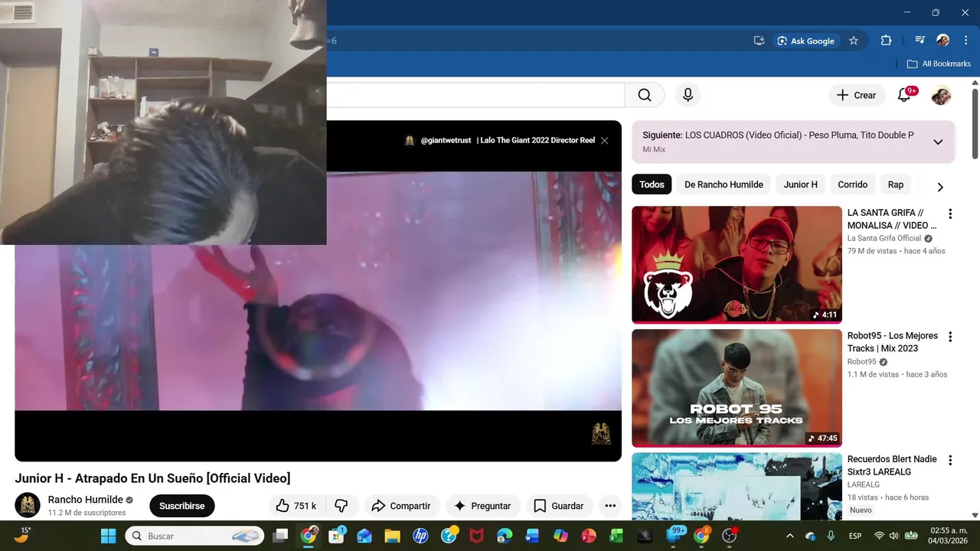This screenshot has height=551, width=980.
Task: Open the YouTube account avatar menu
Action: pos(941,96)
